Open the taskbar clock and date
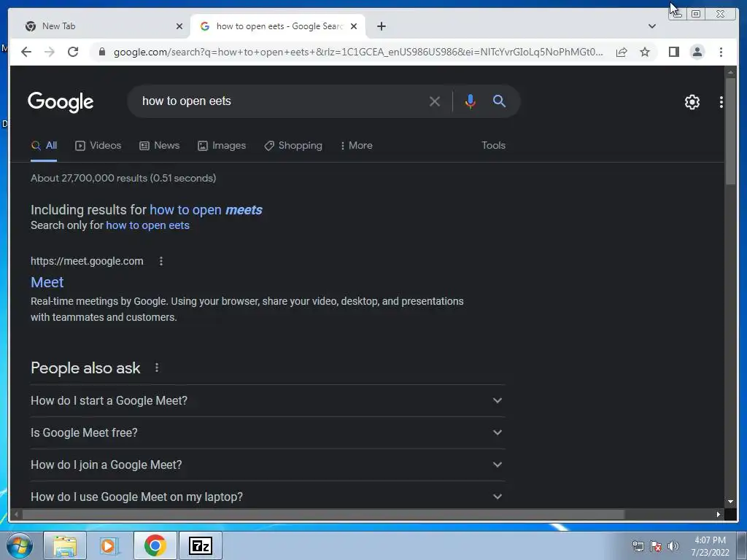 click(710, 546)
